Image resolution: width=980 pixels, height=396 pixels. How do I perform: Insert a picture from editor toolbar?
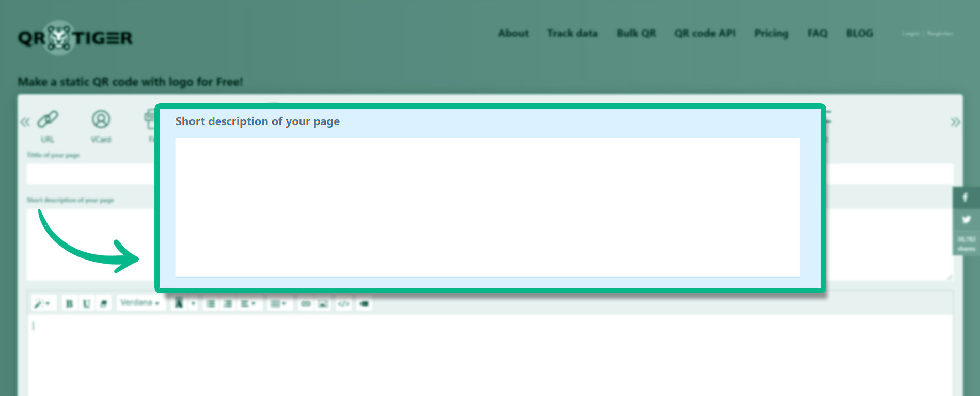coord(323,304)
